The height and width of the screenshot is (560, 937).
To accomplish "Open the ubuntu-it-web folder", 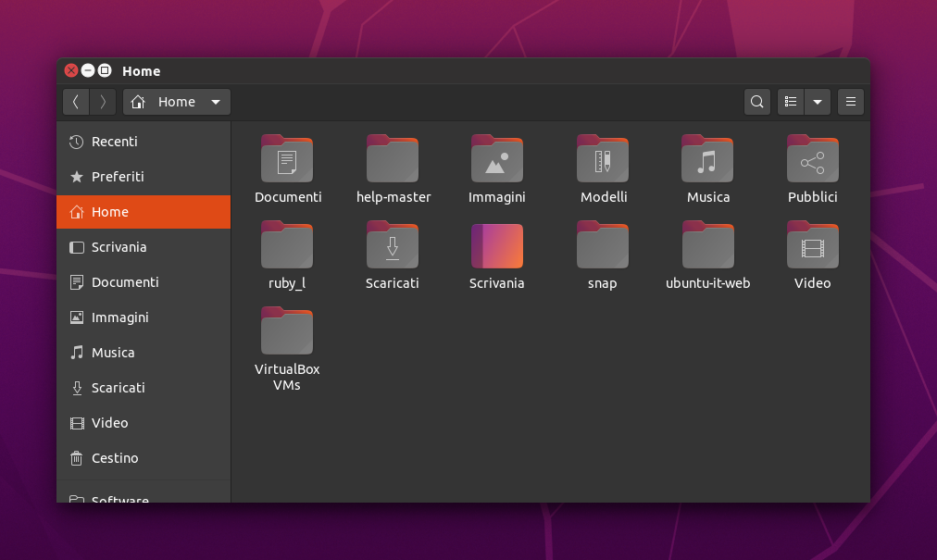I will tap(707, 245).
